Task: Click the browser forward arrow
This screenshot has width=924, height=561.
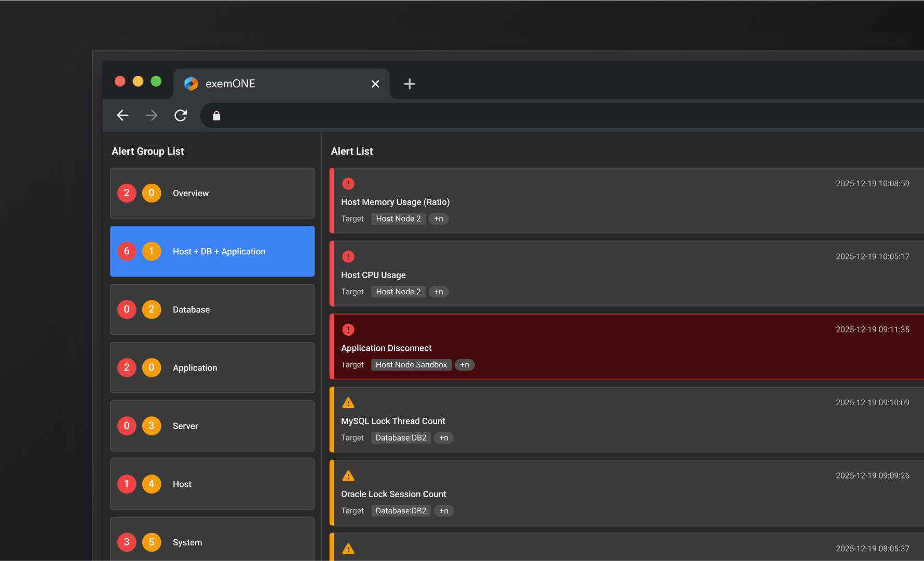Action: [x=152, y=115]
